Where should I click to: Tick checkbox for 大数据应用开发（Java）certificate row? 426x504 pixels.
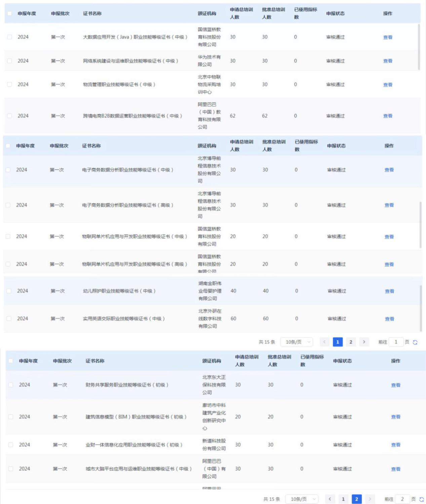coord(9,37)
